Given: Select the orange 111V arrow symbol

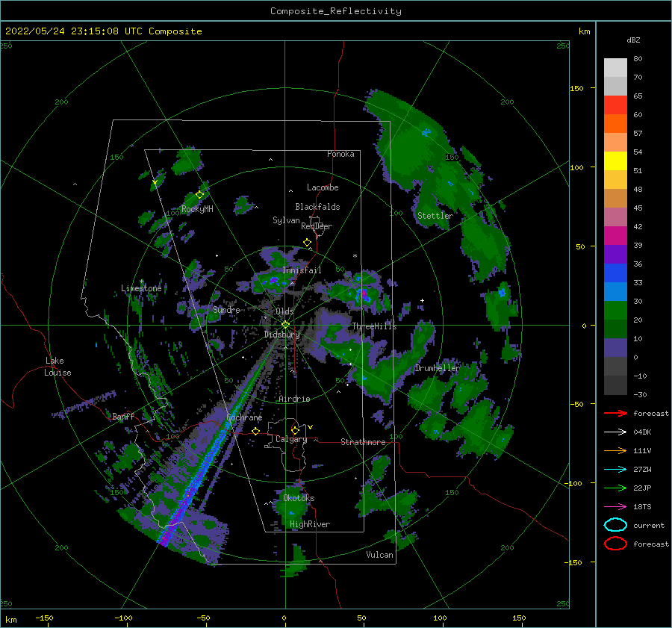Looking at the screenshot, I should [615, 450].
